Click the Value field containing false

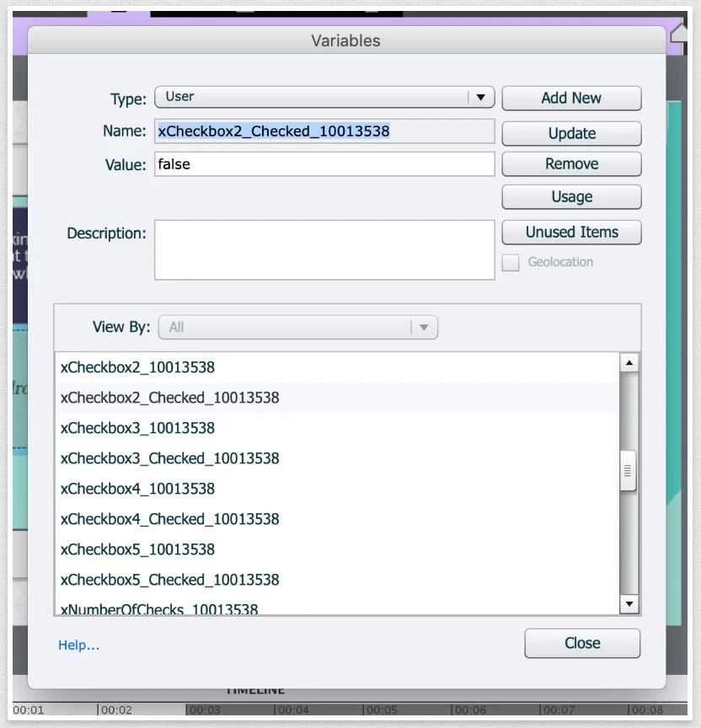[x=324, y=164]
